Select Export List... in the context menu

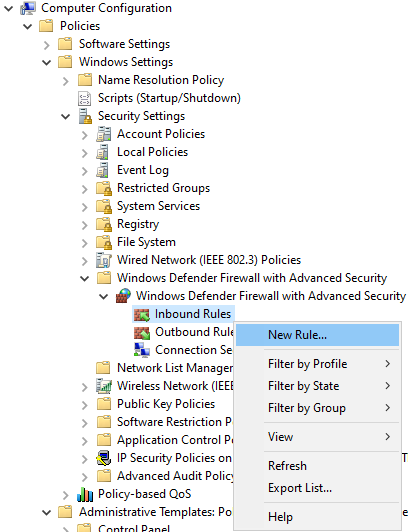(317, 488)
